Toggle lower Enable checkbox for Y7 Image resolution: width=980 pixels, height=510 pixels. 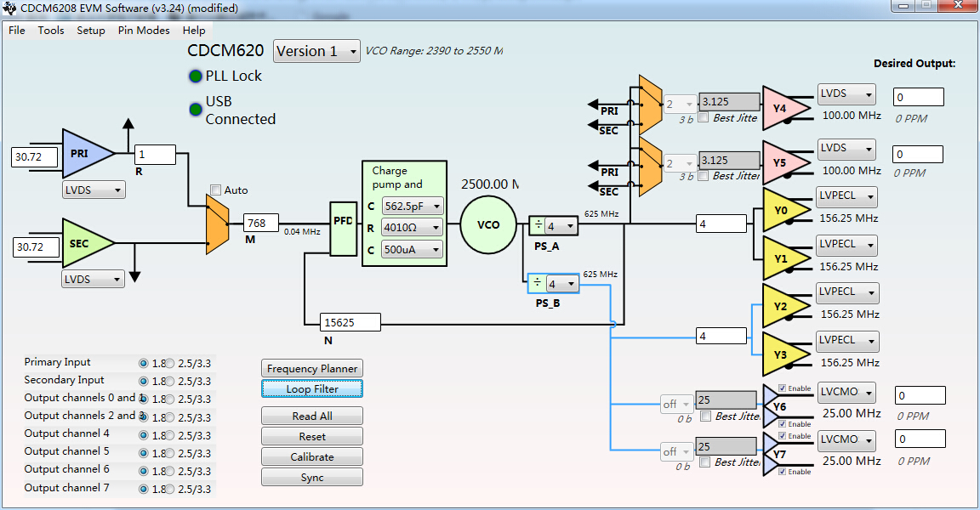(782, 472)
